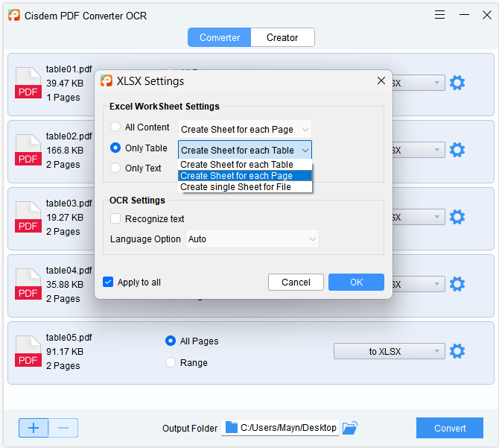This screenshot has height=448, width=499.
Task: Open the Language Option Auto dropdown
Action: pyautogui.click(x=252, y=239)
